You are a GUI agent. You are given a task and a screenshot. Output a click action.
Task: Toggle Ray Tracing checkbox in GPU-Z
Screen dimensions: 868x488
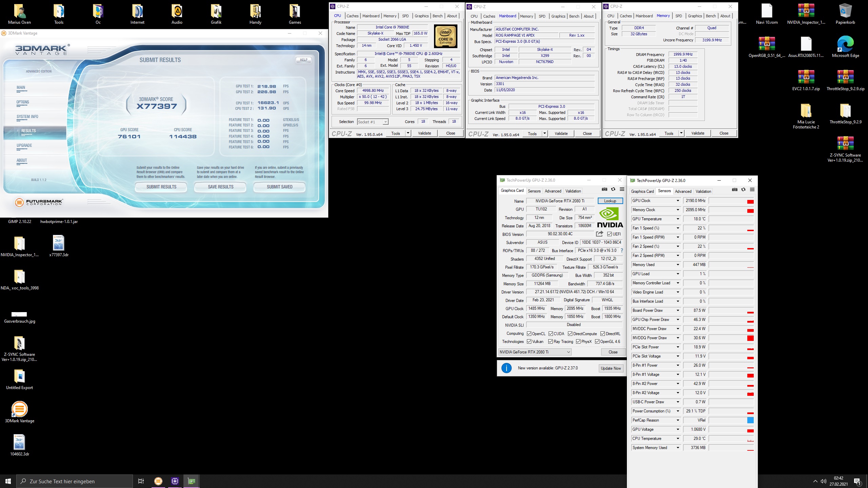550,342
